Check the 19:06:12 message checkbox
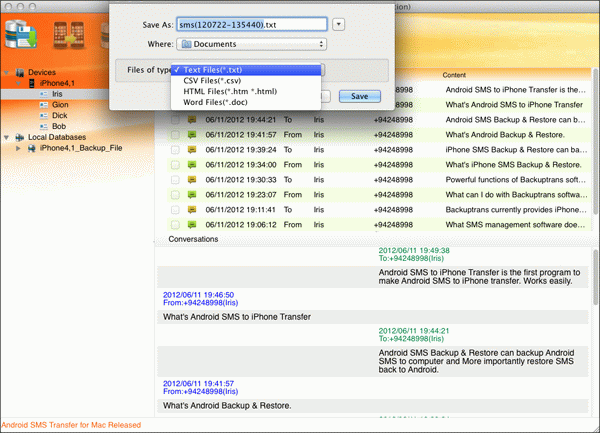 click(175, 225)
